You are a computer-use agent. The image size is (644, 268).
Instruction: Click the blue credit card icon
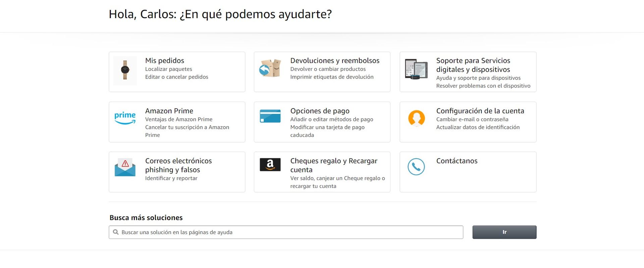tap(270, 116)
